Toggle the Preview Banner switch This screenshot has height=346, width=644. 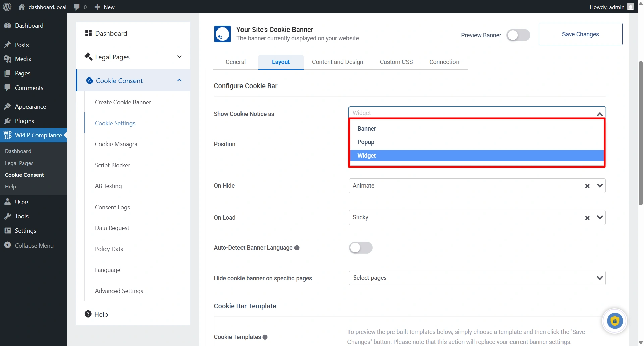point(518,35)
